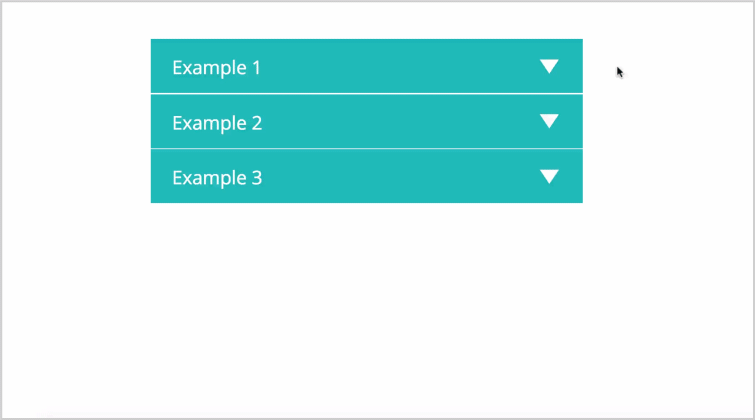The width and height of the screenshot is (755, 420).
Task: Open the last teal accordion header
Action: click(366, 176)
